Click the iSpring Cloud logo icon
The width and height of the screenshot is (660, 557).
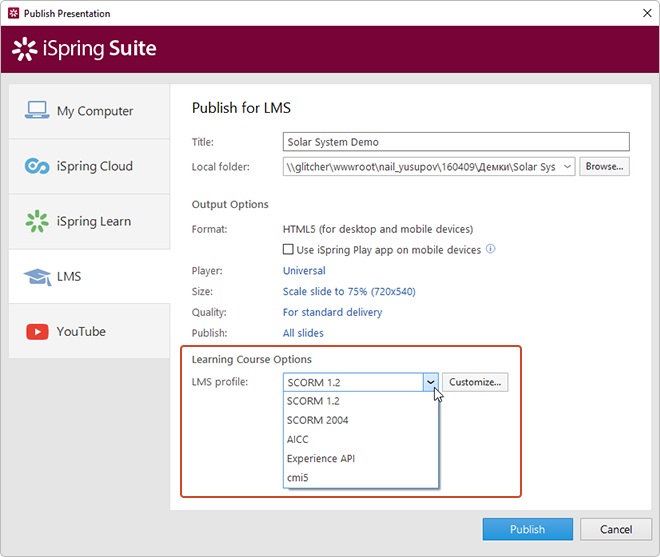pyautogui.click(x=37, y=166)
